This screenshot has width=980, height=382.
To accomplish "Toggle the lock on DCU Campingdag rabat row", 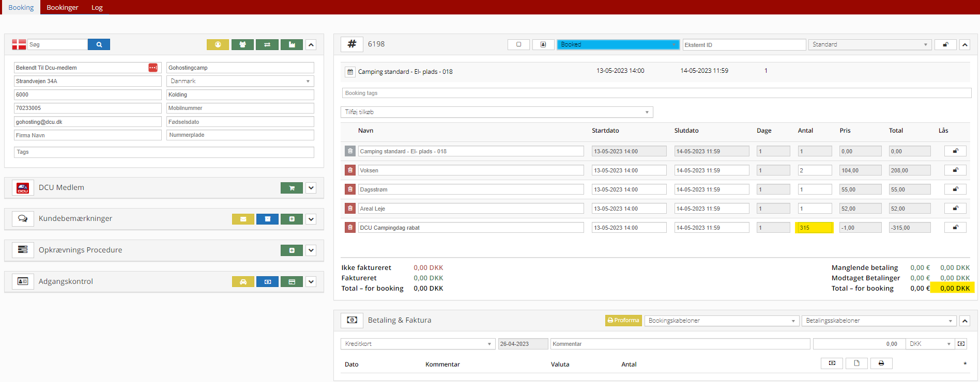I will pyautogui.click(x=955, y=228).
